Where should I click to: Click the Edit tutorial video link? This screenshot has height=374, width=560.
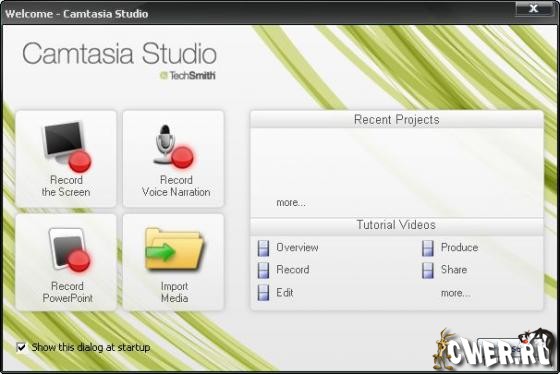click(x=285, y=293)
